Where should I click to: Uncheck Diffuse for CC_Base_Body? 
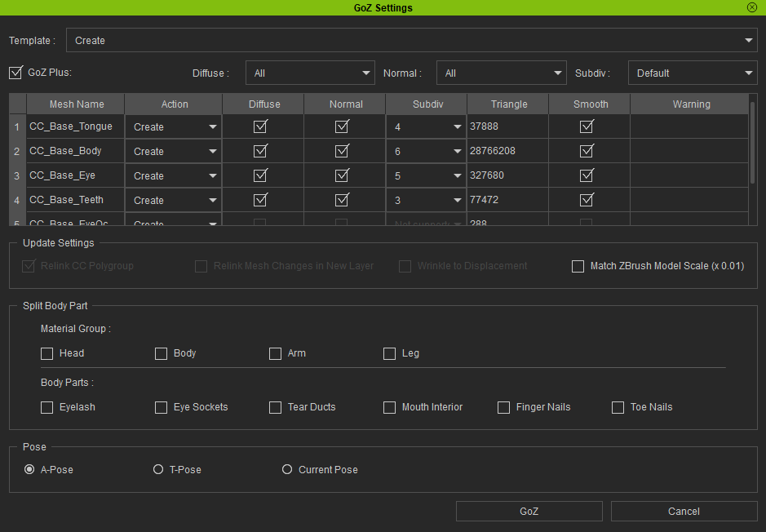click(260, 151)
